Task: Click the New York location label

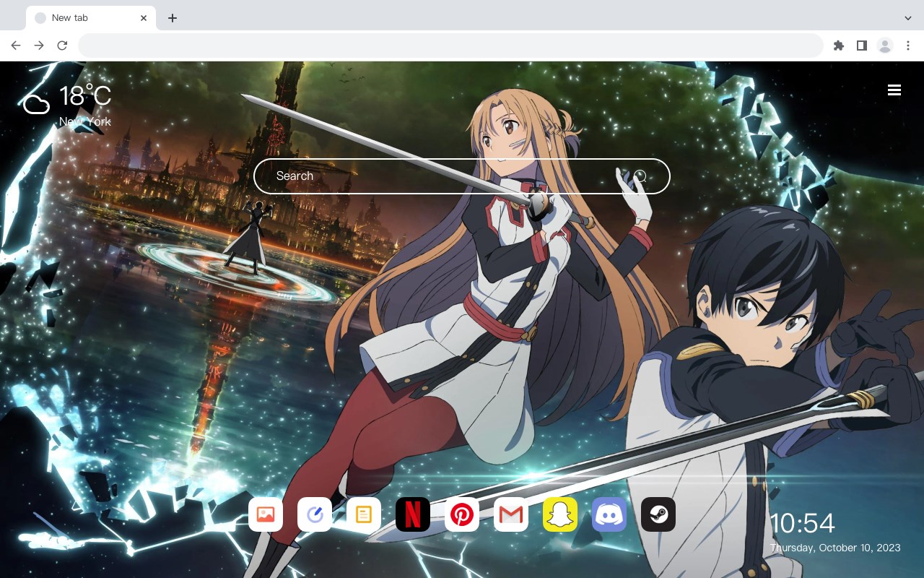Action: pyautogui.click(x=85, y=121)
